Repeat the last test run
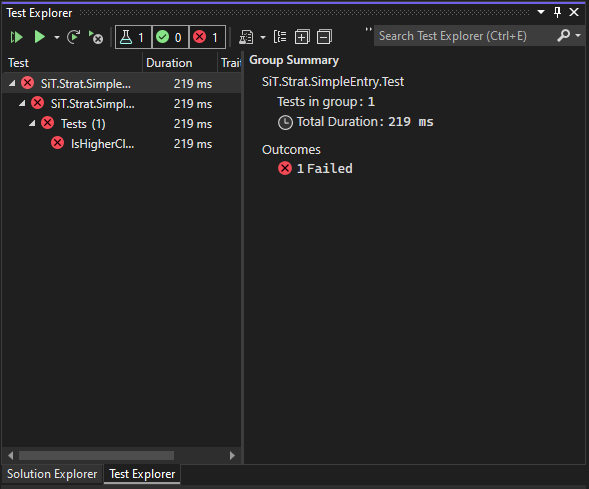 (x=74, y=37)
